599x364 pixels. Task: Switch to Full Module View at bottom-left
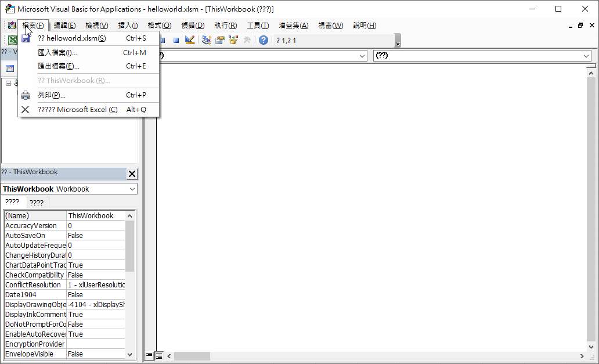[158, 355]
